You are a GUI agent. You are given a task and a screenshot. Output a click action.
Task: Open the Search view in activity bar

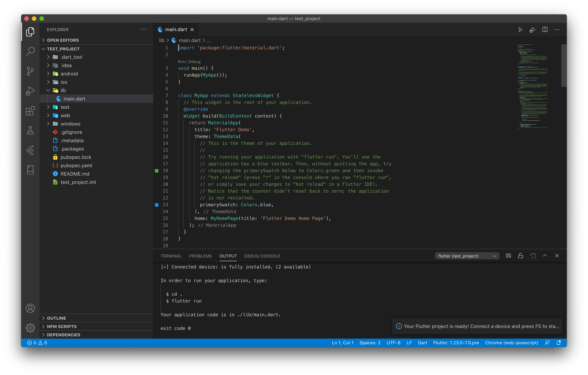[30, 51]
